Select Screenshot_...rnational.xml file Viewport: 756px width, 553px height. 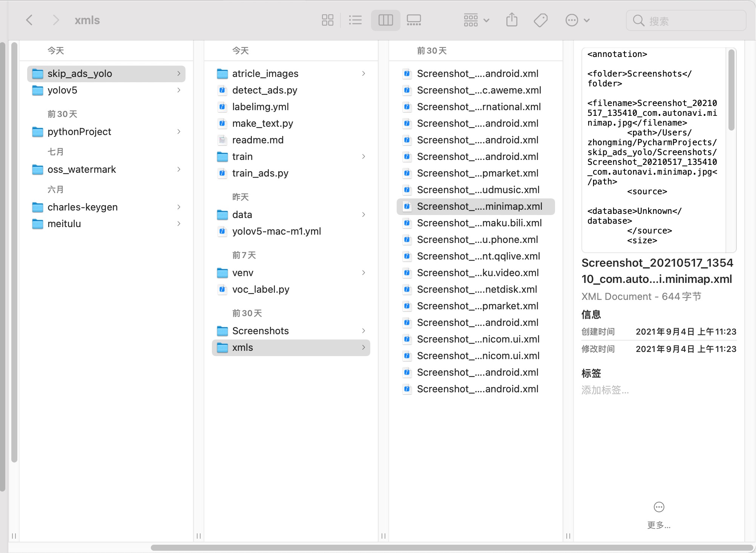coord(476,107)
